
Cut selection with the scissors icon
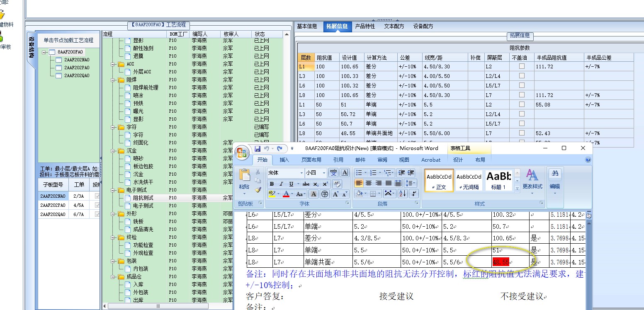click(x=258, y=172)
